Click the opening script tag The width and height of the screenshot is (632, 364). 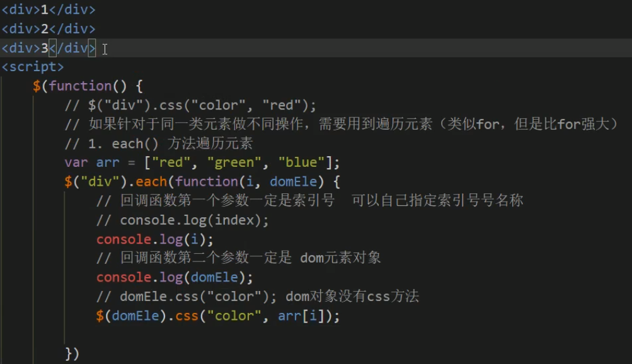(33, 67)
